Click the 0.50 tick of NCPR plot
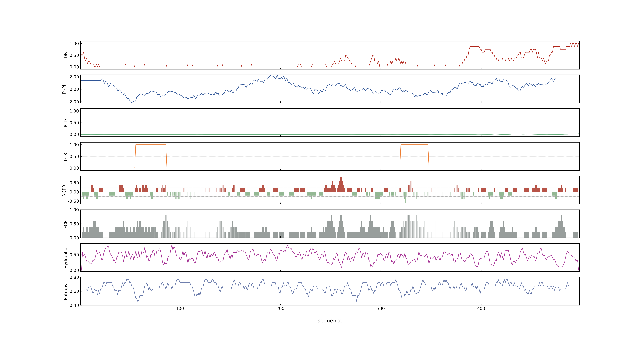Image resolution: width=644 pixels, height=343 pixels. (x=74, y=183)
